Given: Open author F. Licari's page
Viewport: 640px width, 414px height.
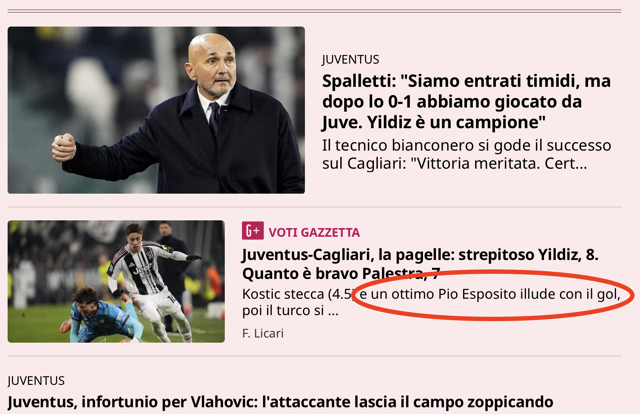Looking at the screenshot, I should tap(263, 334).
